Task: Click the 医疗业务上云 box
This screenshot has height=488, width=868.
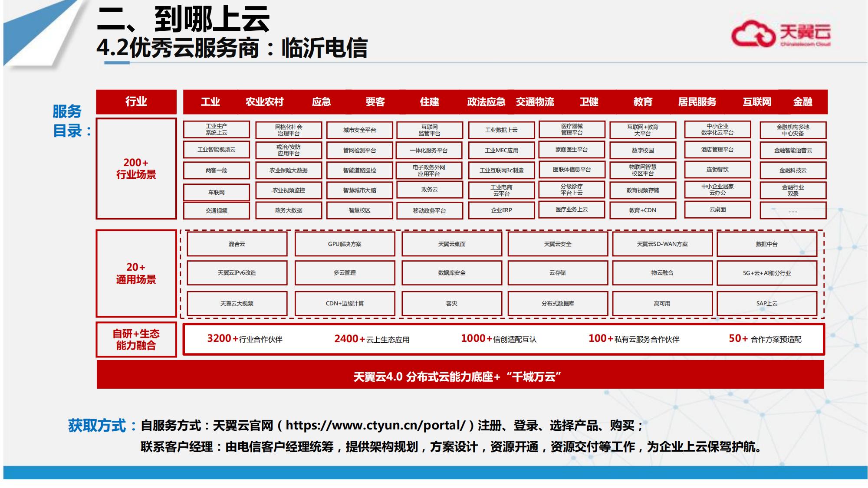Action: pyautogui.click(x=572, y=209)
